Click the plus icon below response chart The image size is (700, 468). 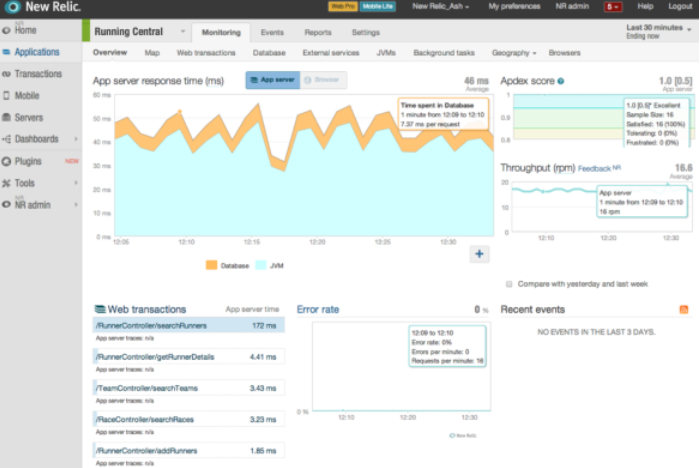pos(479,254)
